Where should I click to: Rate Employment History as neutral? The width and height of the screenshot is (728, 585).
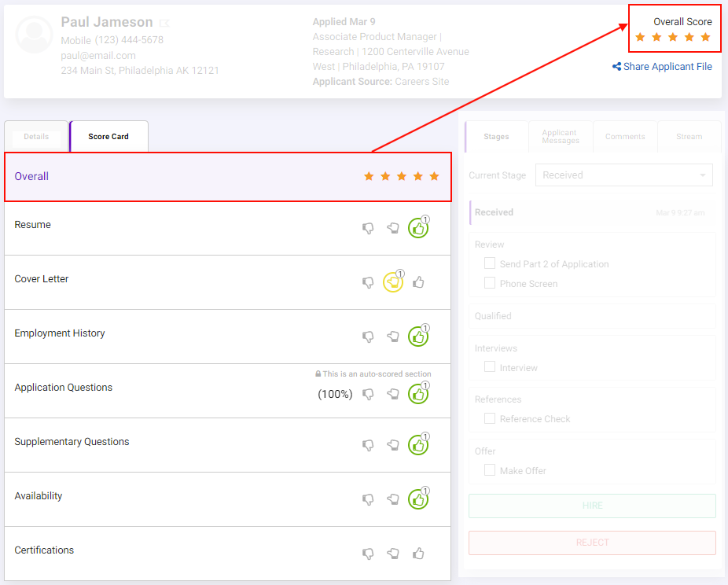393,337
